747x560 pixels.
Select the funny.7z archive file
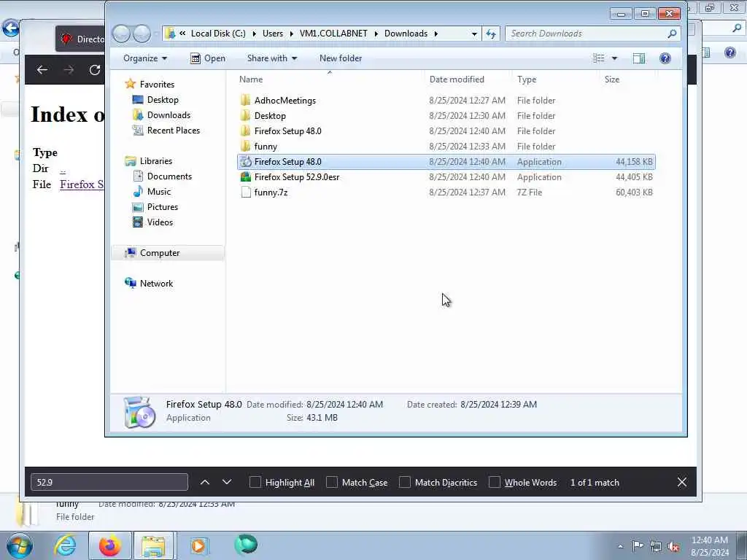pyautogui.click(x=271, y=192)
